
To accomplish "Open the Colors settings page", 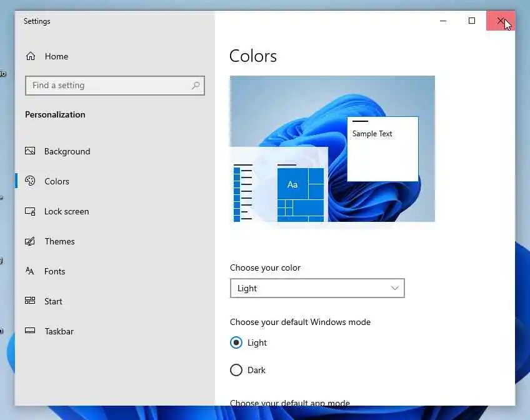I will tap(57, 181).
